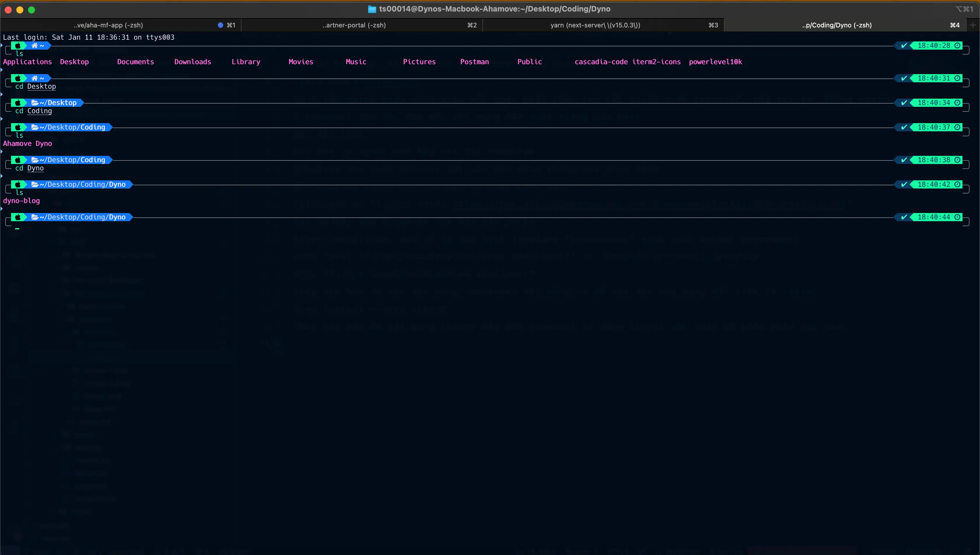980x555 pixels.
Task: Click the home icon in the first prompt
Action: click(35, 46)
